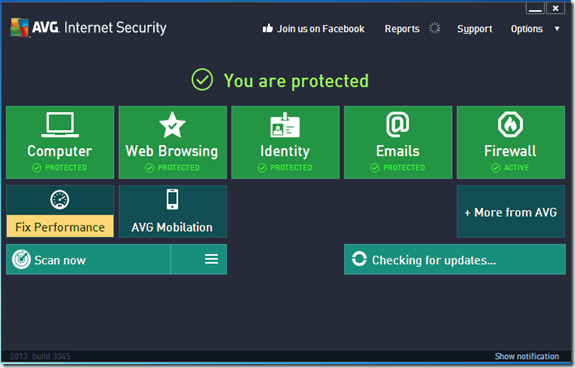The image size is (575, 368).
Task: Click Firewall ACTIVE check icon
Action: coord(495,168)
